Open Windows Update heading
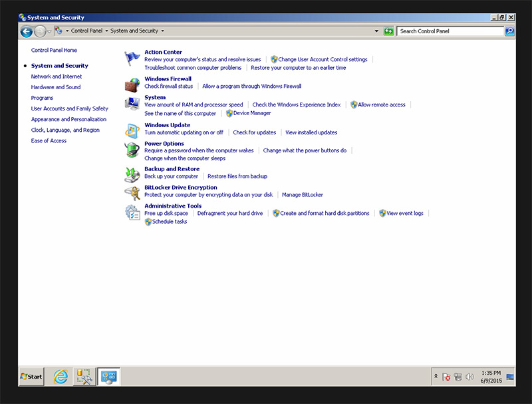The height and width of the screenshot is (404, 532). [x=168, y=125]
